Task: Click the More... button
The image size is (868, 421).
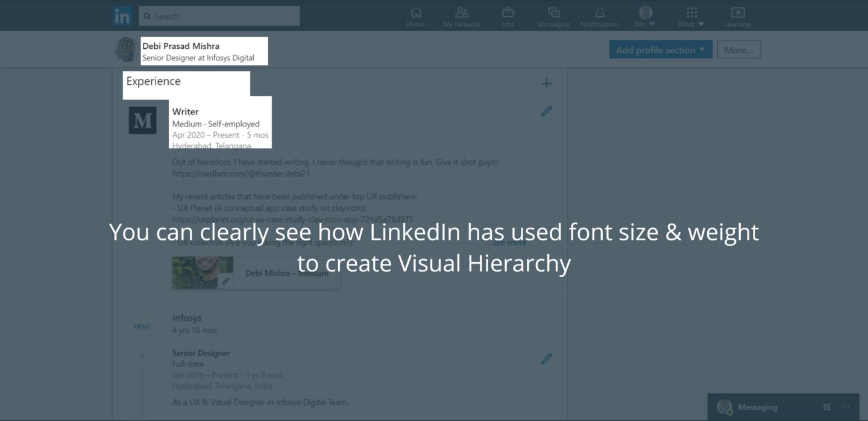Action: click(x=739, y=50)
